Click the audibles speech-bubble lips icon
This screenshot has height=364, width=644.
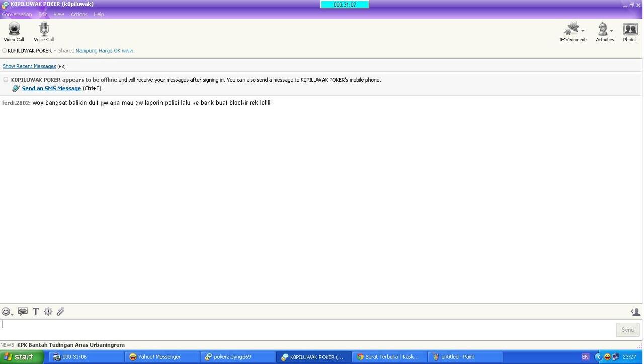point(23,312)
